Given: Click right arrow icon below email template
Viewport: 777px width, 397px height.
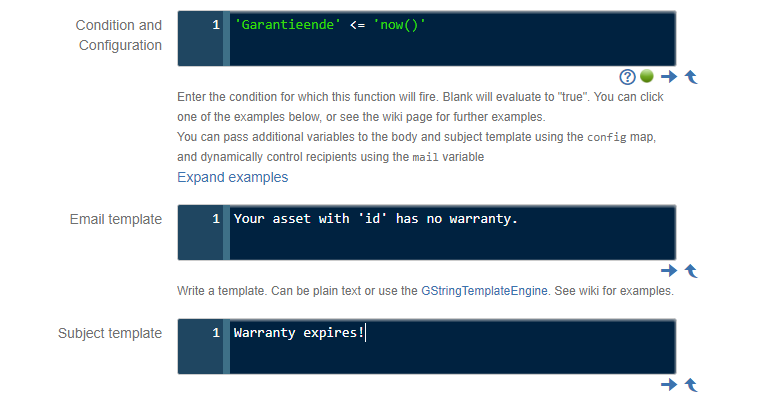Looking at the screenshot, I should point(669,271).
